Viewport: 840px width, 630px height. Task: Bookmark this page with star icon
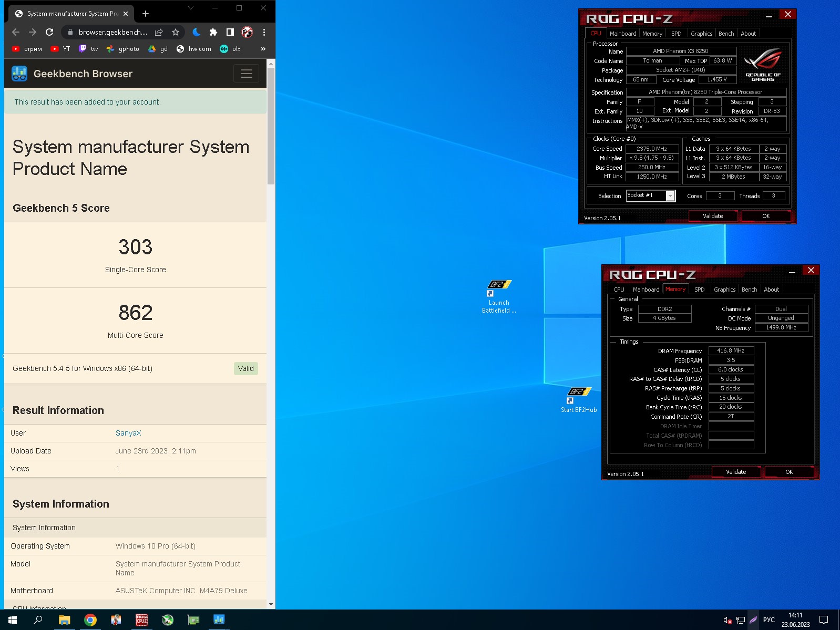(176, 32)
